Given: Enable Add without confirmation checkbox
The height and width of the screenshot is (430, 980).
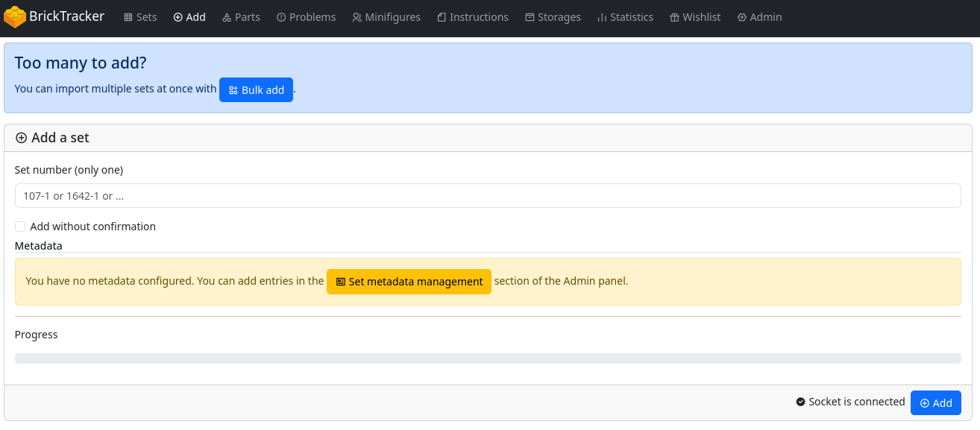Looking at the screenshot, I should pos(20,227).
